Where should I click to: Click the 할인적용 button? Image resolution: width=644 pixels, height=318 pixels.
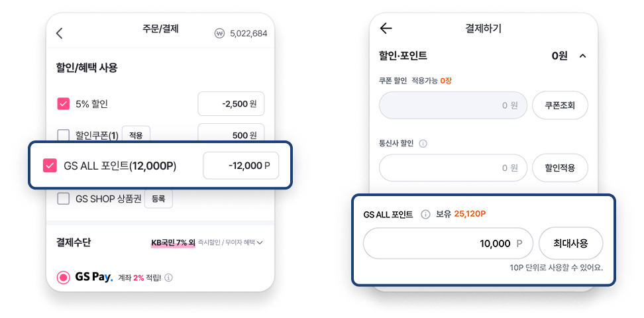click(561, 168)
